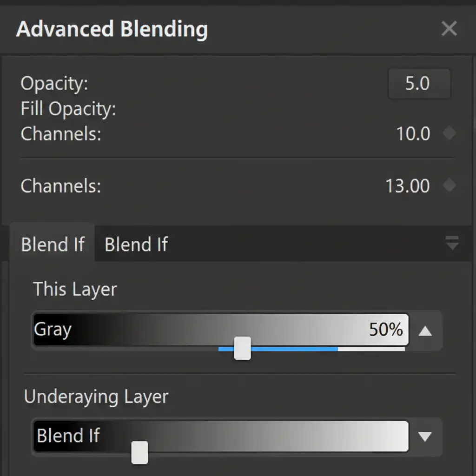Click the Channels value 13.00
The width and height of the screenshot is (476, 476).
click(x=407, y=186)
